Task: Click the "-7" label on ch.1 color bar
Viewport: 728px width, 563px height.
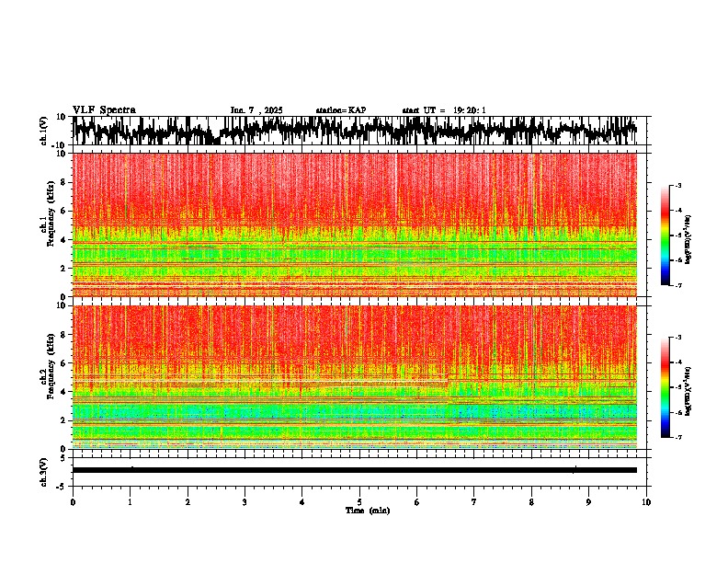Action: pos(678,285)
